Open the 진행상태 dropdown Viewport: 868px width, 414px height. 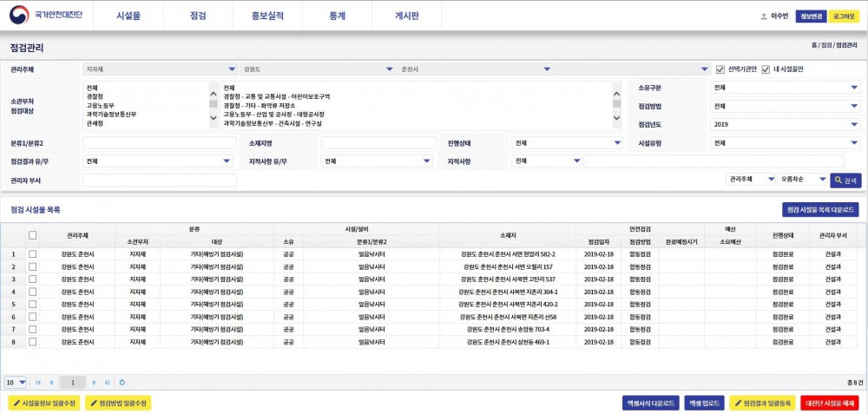click(568, 143)
